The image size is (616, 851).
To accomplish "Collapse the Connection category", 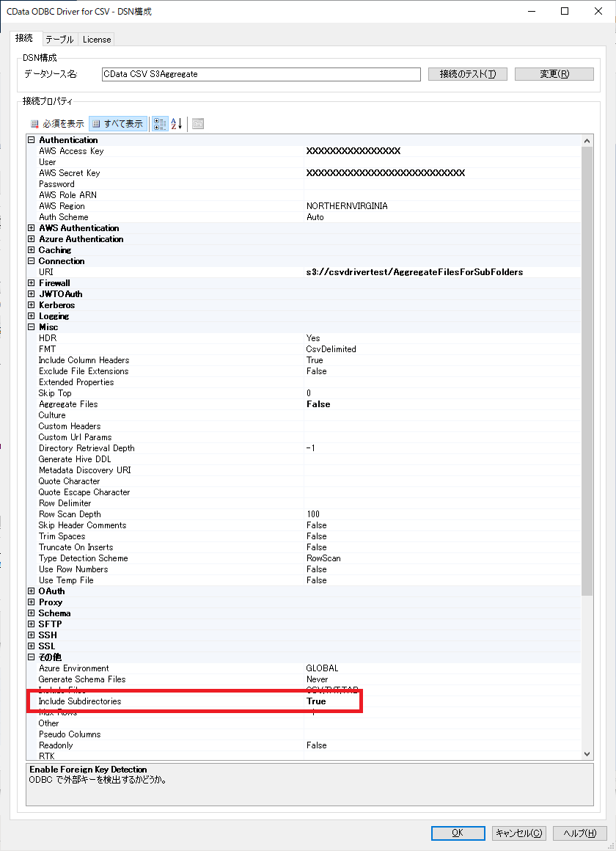I will pos(32,261).
